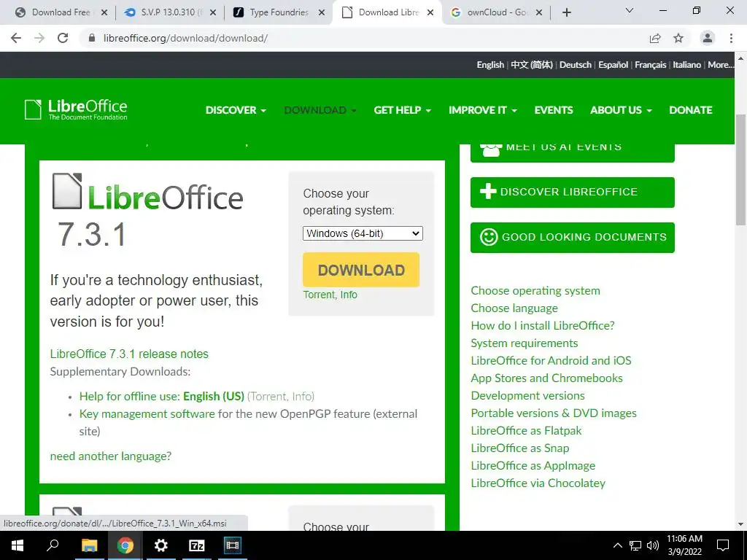Open the DONATE menu item
The height and width of the screenshot is (560, 747).
click(x=691, y=110)
